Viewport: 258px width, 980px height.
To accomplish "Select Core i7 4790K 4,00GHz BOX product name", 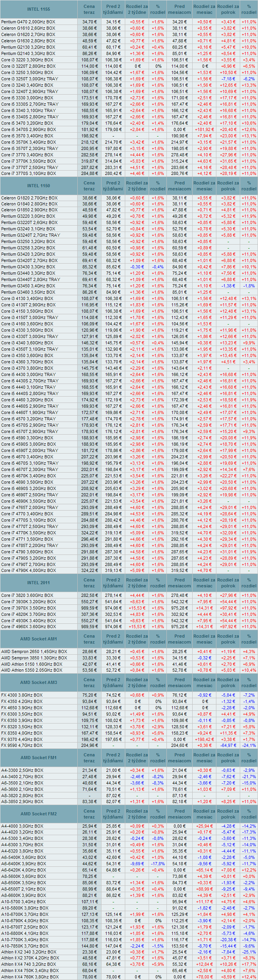I will coord(29,570).
